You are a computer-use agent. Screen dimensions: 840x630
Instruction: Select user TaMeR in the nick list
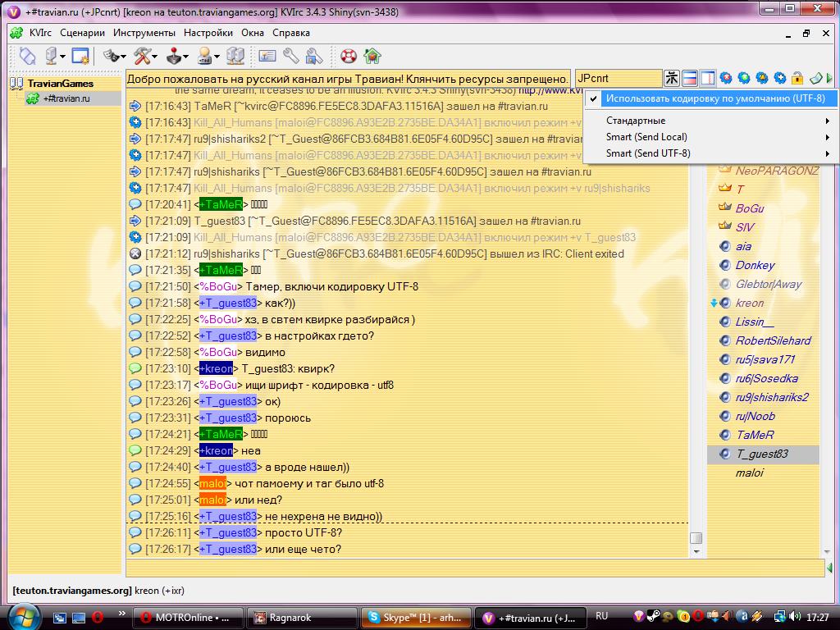pos(755,435)
